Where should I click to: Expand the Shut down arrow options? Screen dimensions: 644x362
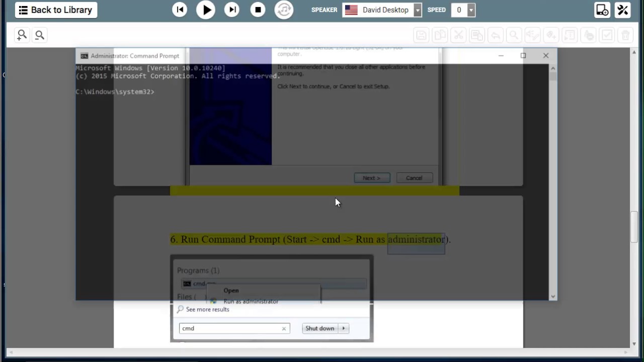[343, 328]
